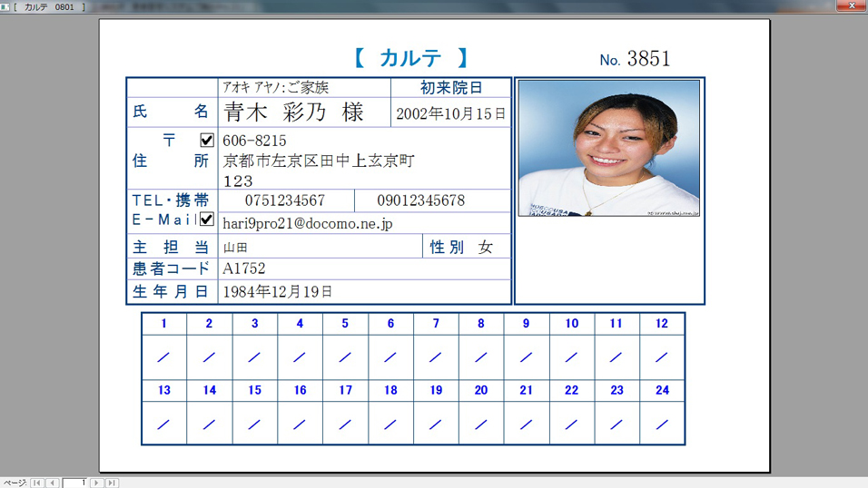Click the phone number 0751234567

point(285,200)
